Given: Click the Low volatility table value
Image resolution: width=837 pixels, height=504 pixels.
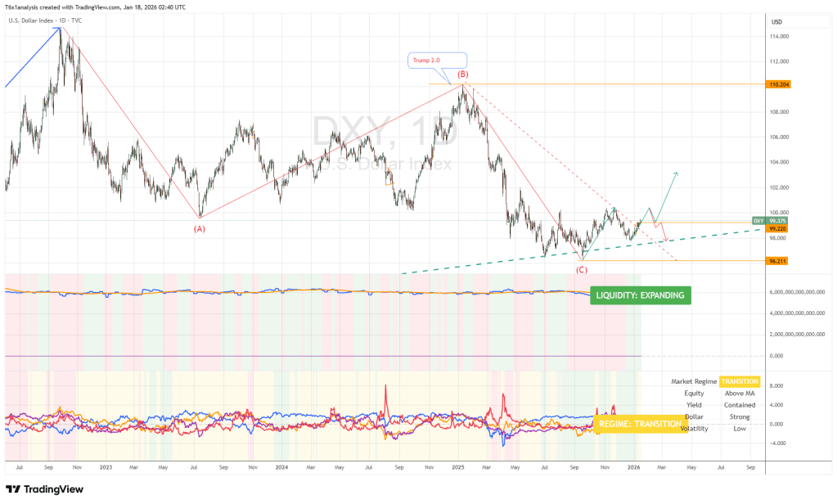Looking at the screenshot, I should click(x=740, y=429).
